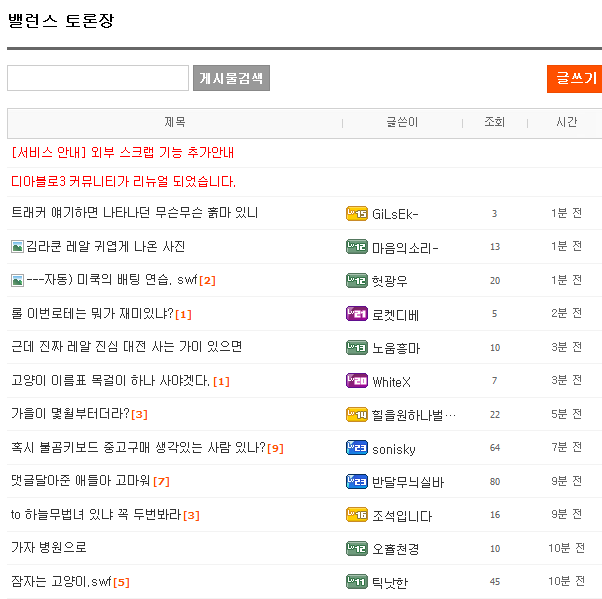Open post 혹시 불곰키보드 중고구매 생각있는 사람
The width and height of the screenshot is (602, 599).
tap(138, 448)
